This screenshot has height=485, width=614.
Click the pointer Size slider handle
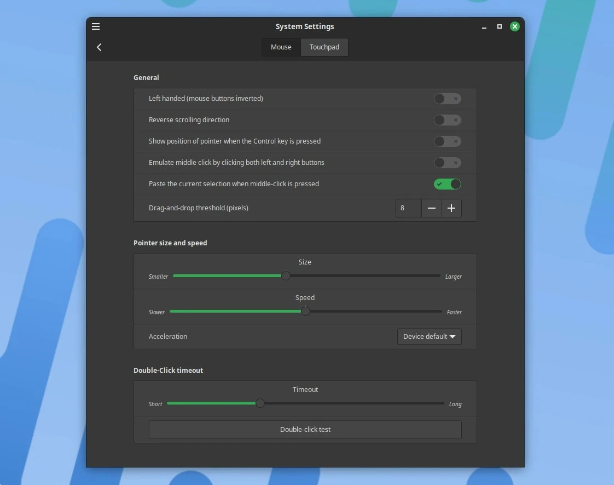click(286, 276)
